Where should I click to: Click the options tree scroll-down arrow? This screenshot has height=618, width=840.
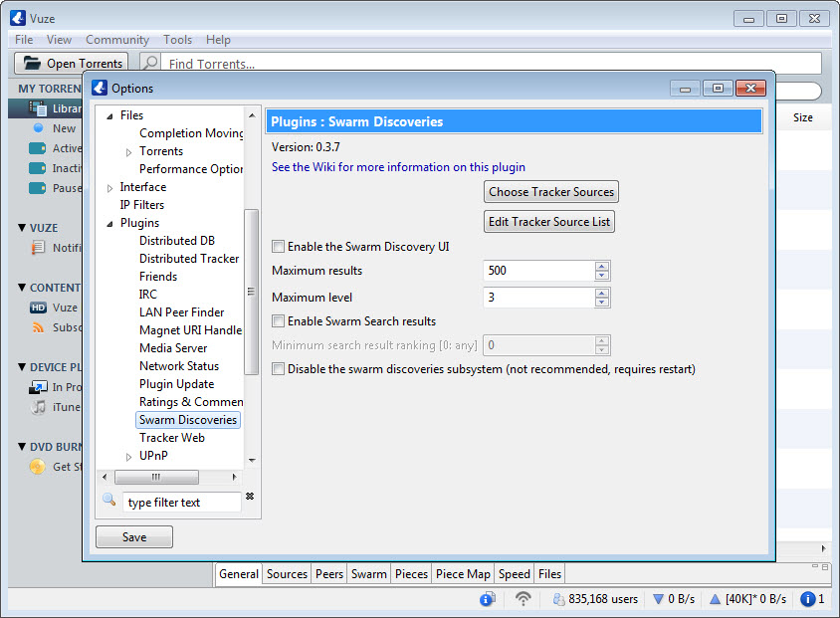pyautogui.click(x=252, y=460)
